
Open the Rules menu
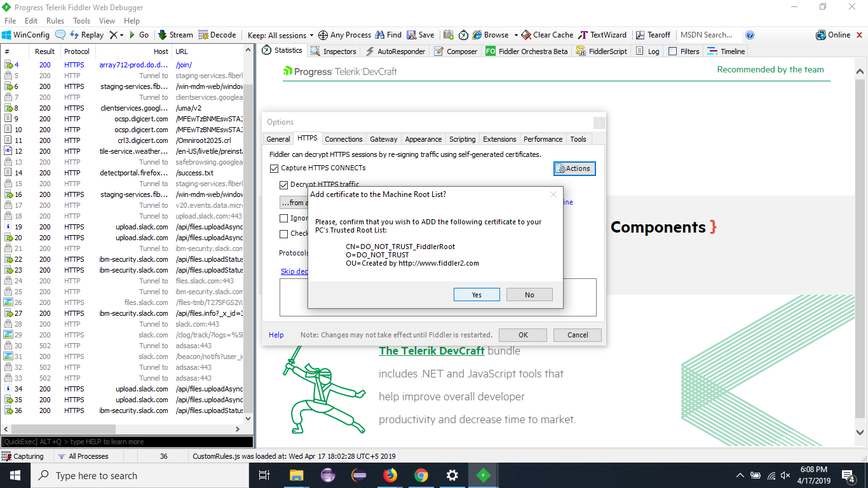pyautogui.click(x=55, y=21)
